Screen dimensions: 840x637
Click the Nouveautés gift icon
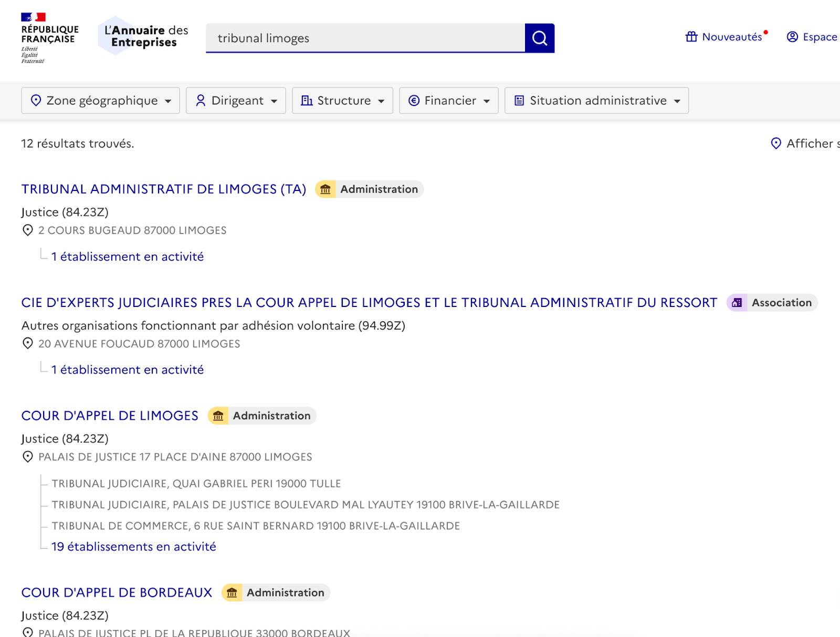691,37
